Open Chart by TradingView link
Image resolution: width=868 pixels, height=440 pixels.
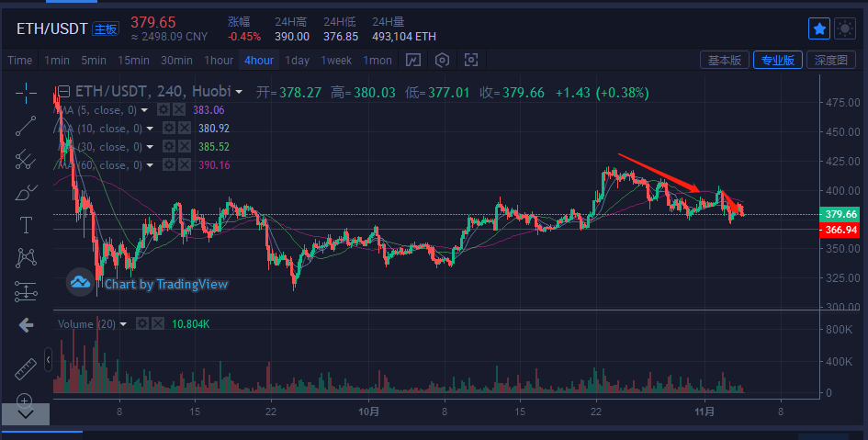166,284
